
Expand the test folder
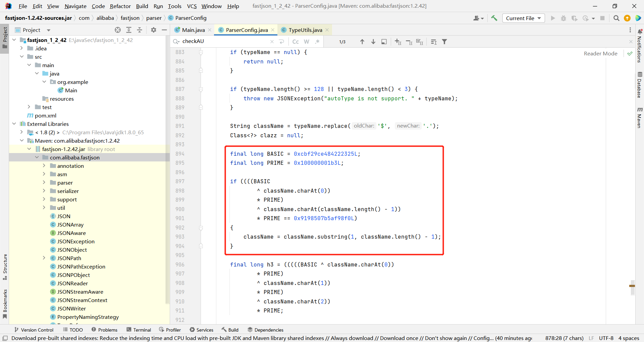click(x=29, y=107)
